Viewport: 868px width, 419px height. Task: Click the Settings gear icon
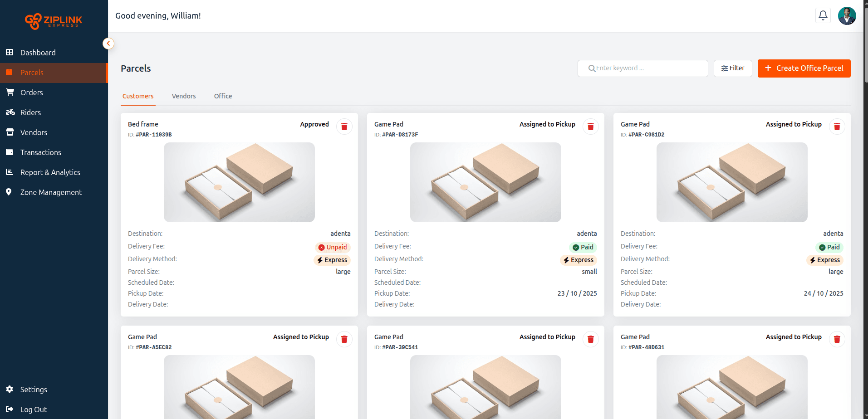click(x=10, y=389)
